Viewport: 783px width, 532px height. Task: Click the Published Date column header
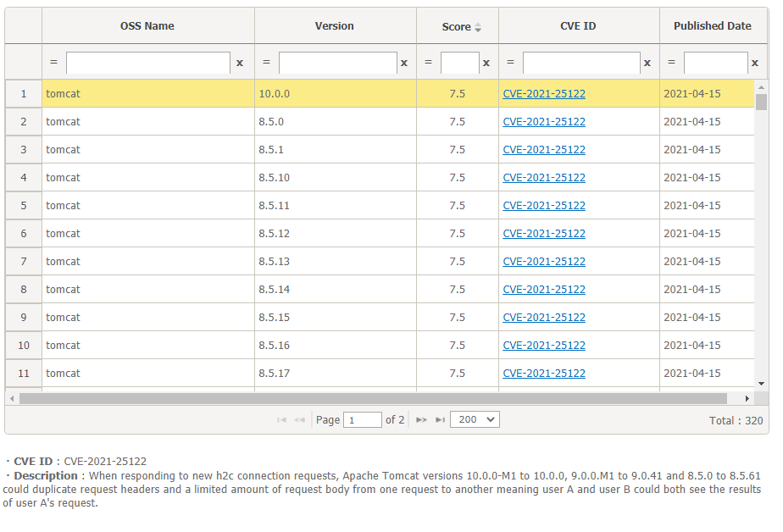713,26
